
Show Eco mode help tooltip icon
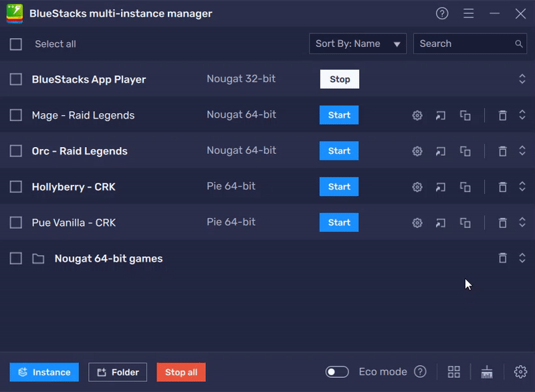420,371
